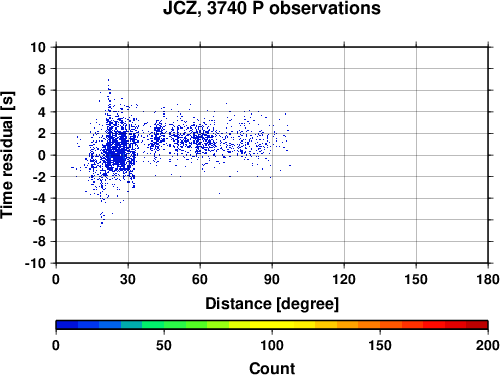The width and height of the screenshot is (500, 375).
Task: Click the plot title JCZ, 3740 P observations
Action: point(272,8)
